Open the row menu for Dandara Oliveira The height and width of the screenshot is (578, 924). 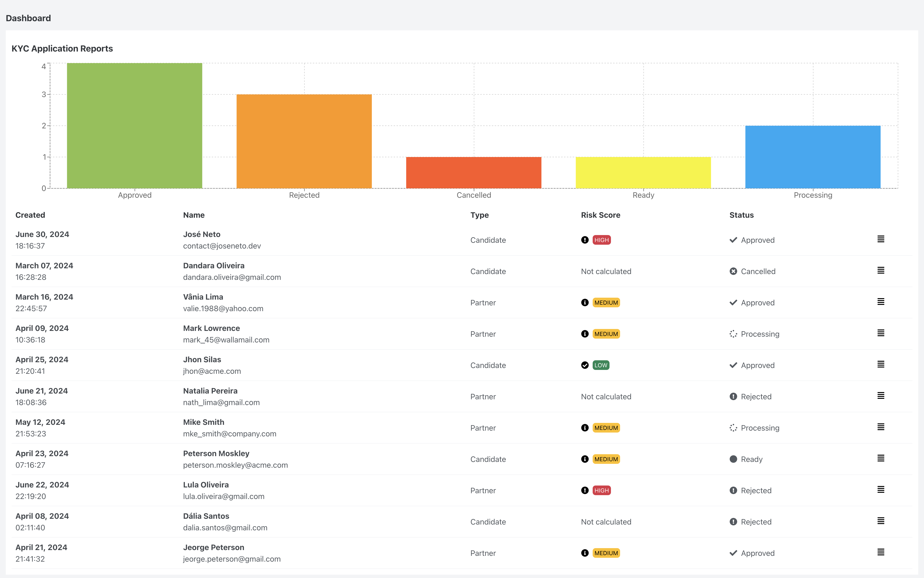coord(880,271)
